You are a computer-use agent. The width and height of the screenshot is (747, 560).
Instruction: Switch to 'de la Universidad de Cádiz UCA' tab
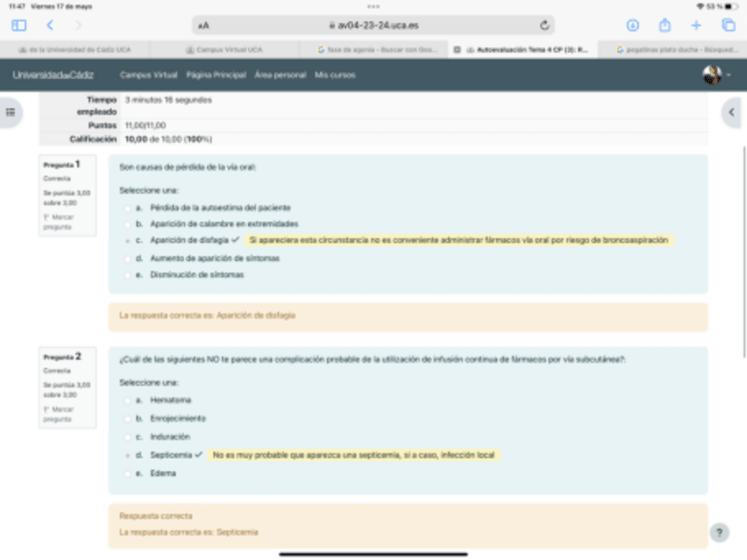point(75,49)
